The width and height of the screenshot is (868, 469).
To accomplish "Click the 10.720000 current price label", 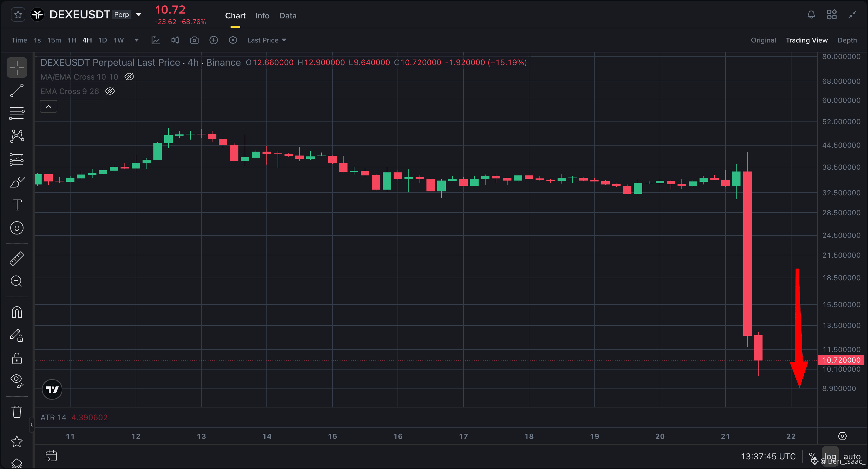I will click(841, 360).
